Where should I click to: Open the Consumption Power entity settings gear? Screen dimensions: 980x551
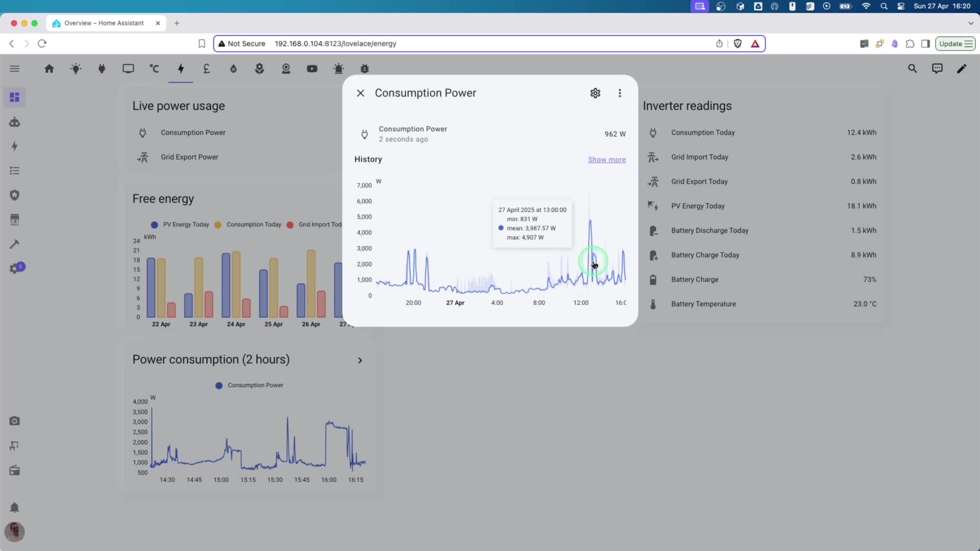595,93
